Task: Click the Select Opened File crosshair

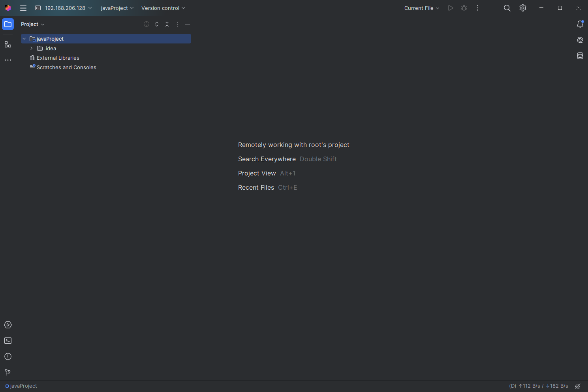Action: [147, 24]
